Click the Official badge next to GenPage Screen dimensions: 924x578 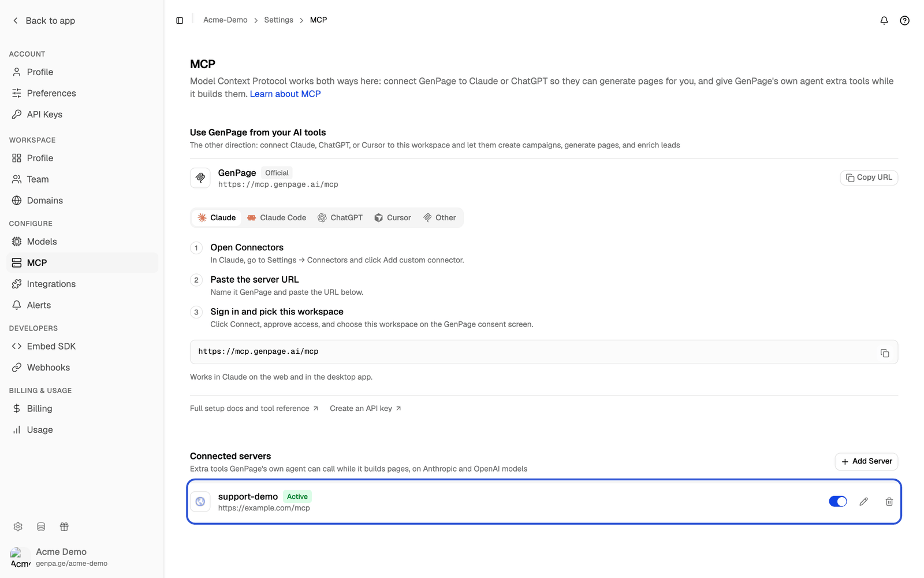click(277, 173)
